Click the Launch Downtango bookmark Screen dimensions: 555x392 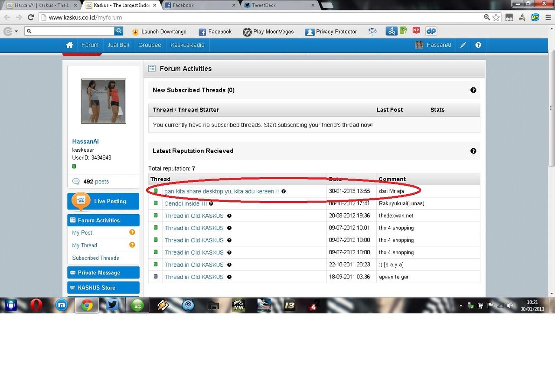point(159,32)
